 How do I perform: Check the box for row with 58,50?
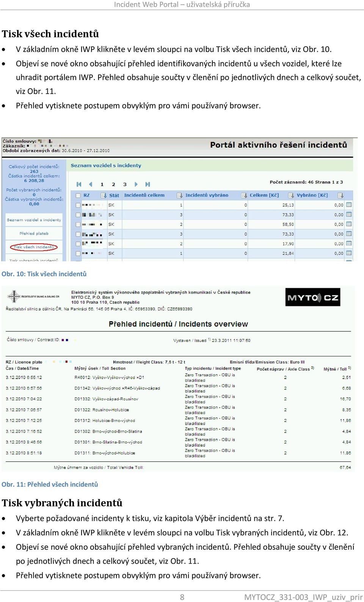click(x=78, y=224)
